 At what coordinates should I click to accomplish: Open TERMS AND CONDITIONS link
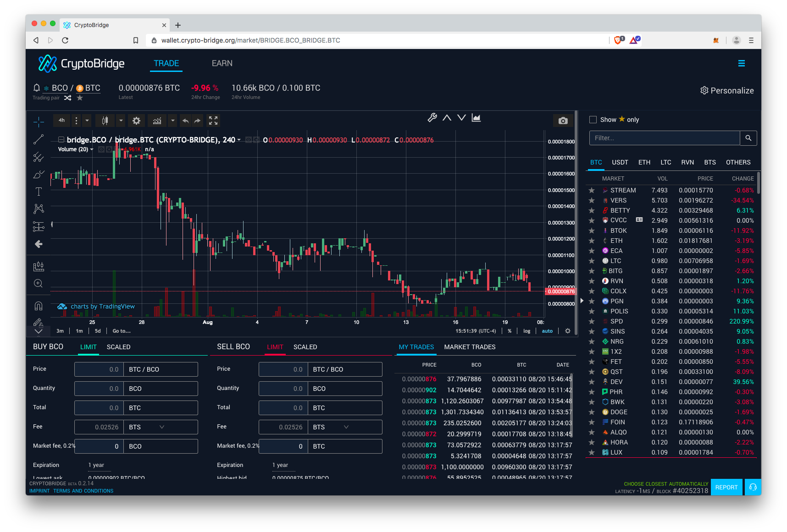83,491
